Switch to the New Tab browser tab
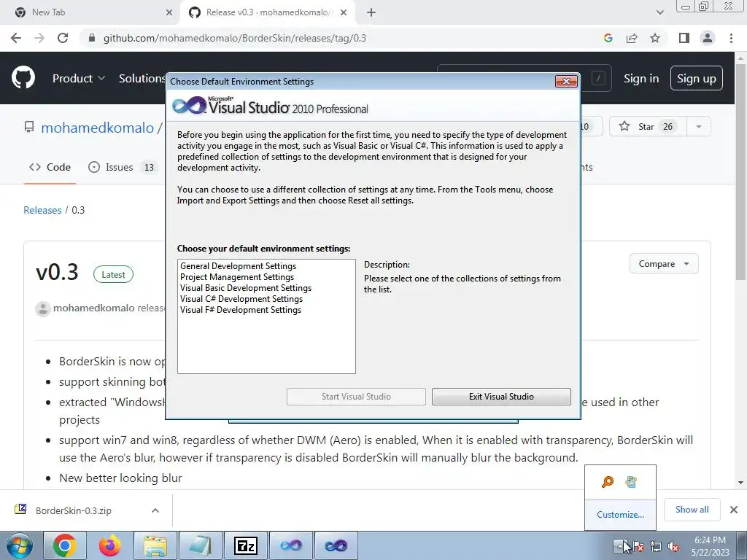 click(x=90, y=12)
